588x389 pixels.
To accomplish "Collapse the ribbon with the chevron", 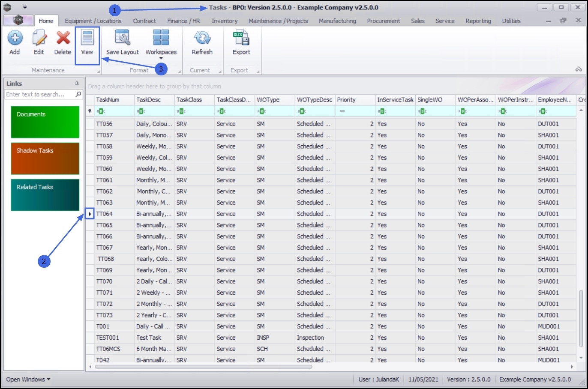I will click(579, 69).
